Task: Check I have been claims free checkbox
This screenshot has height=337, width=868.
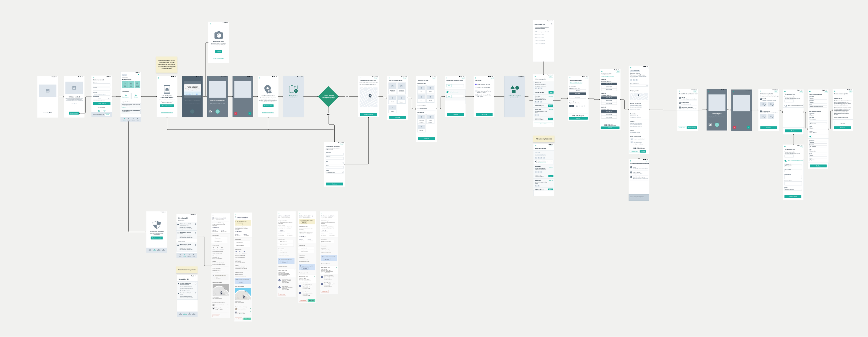Action: click(x=476, y=91)
